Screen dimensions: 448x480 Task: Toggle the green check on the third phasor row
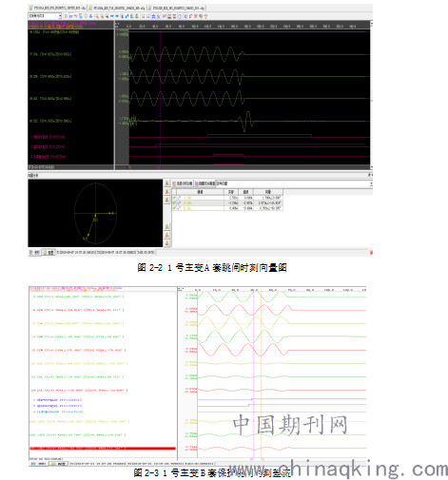(174, 208)
